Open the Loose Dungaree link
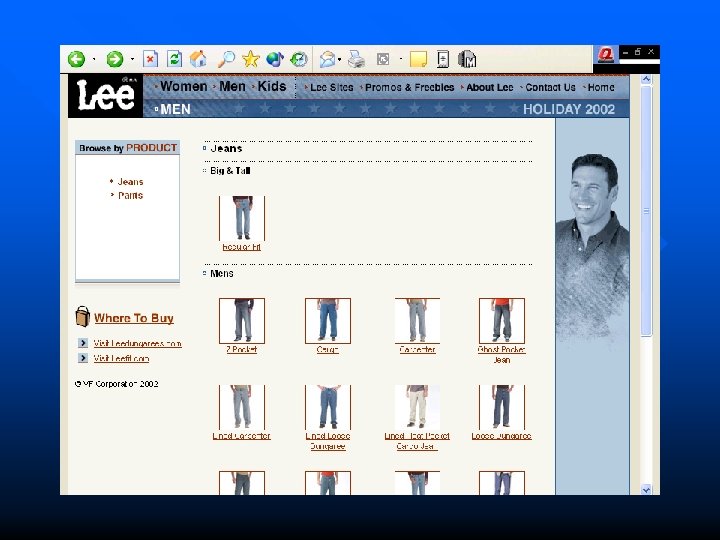This screenshot has height=540, width=720. (501, 436)
